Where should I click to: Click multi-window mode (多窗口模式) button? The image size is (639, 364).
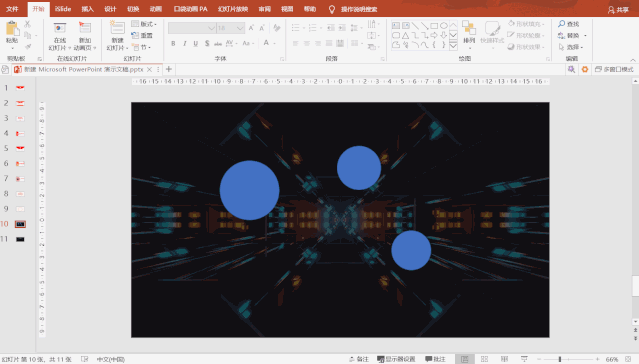point(614,69)
